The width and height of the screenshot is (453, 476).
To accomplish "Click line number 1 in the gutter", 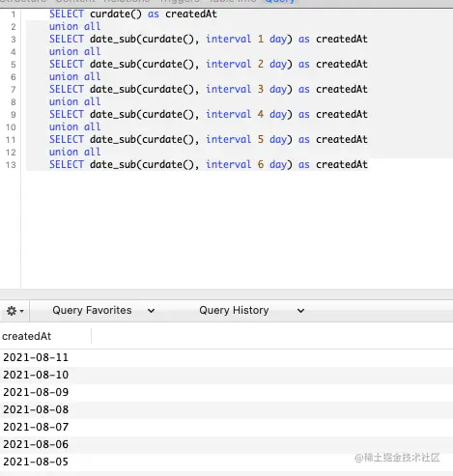I will tap(14, 14).
